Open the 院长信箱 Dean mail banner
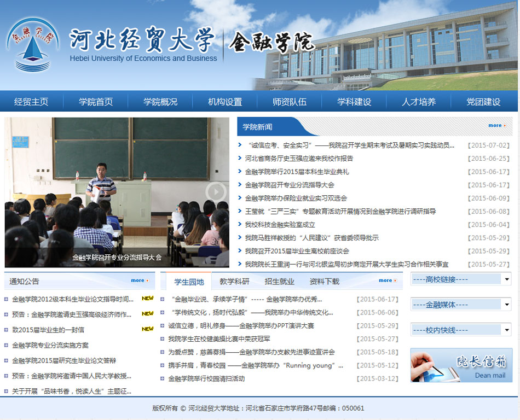 tap(461, 365)
